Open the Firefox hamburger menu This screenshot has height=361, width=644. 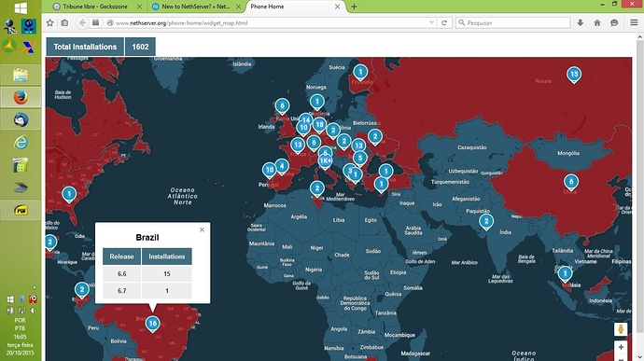[x=634, y=23]
